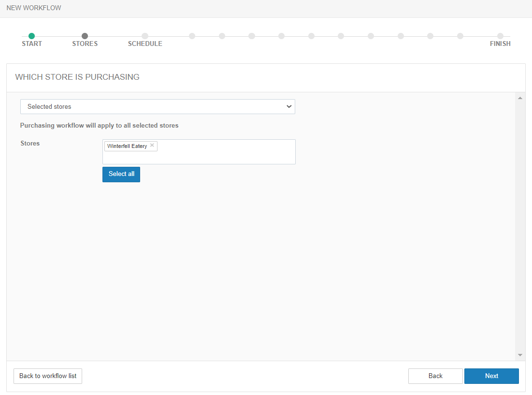Viewport: 532px width, 395px height.
Task: Click the SCHEDULE step label text
Action: [x=145, y=44]
